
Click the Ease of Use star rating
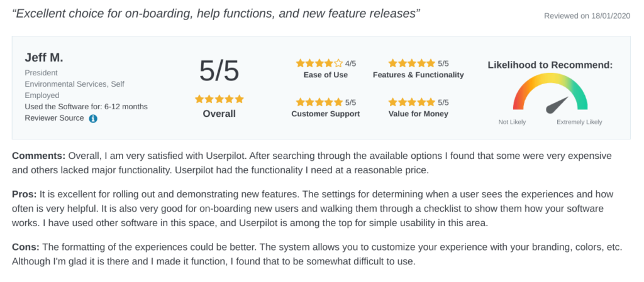click(x=319, y=63)
